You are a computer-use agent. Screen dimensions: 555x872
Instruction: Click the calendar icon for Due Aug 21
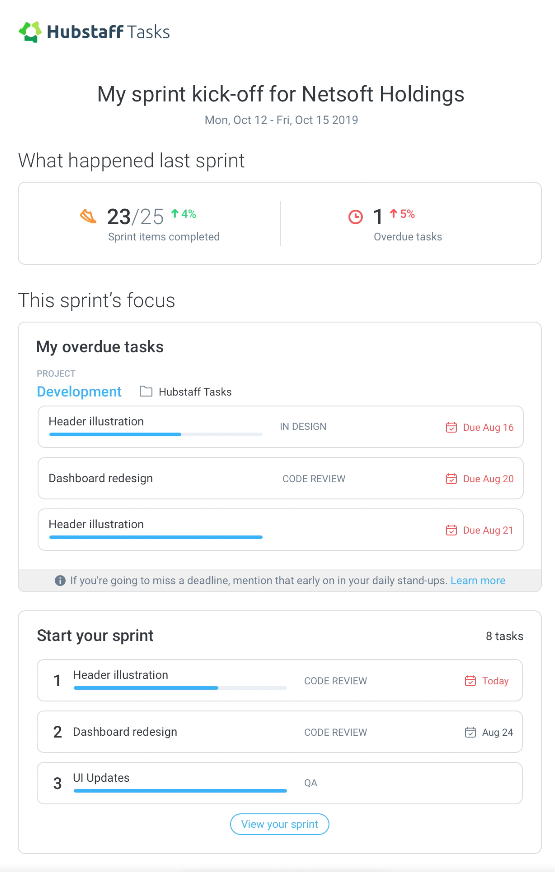pos(451,530)
